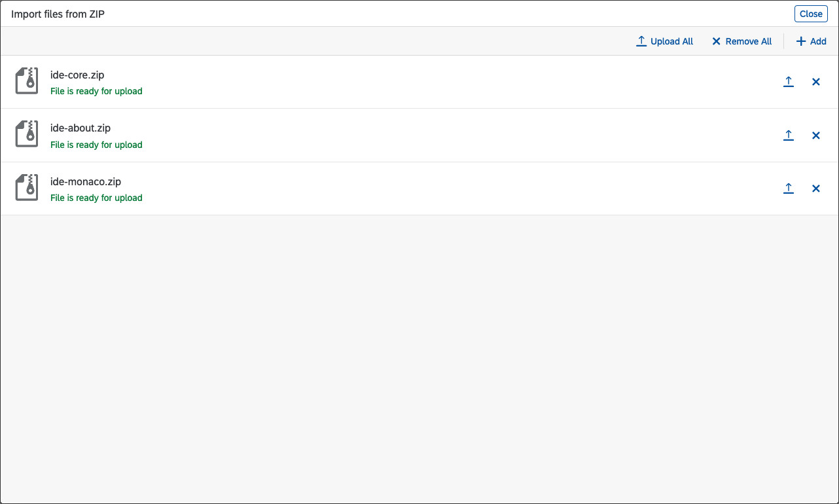Click Remove All to clear the list
This screenshot has width=839, height=504.
point(747,41)
